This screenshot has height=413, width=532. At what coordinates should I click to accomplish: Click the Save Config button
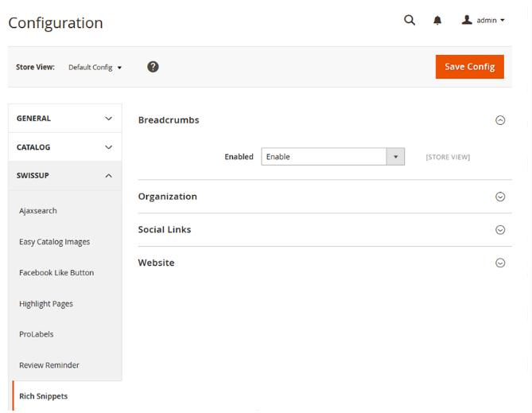click(469, 67)
